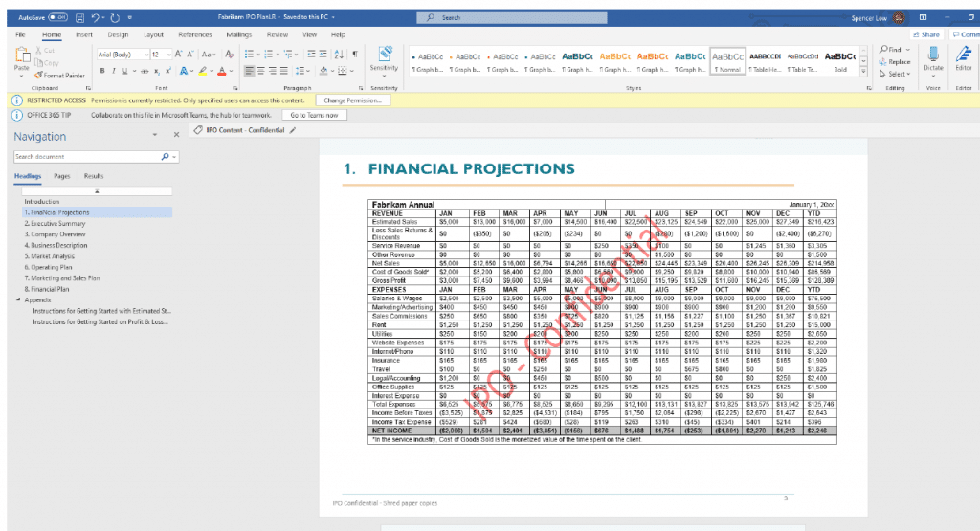This screenshot has height=531, width=980.
Task: Apply shading fill color
Action: [323, 71]
